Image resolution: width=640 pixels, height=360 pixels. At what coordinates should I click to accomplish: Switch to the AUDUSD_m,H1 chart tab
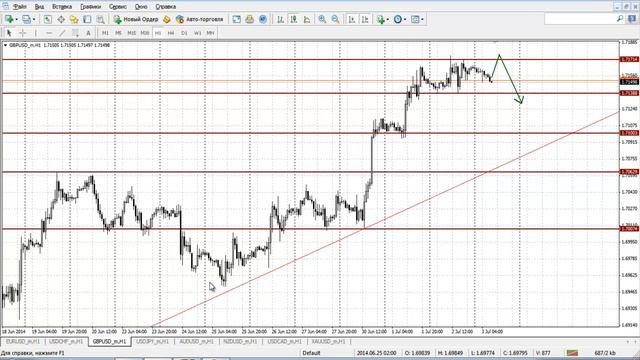click(196, 341)
